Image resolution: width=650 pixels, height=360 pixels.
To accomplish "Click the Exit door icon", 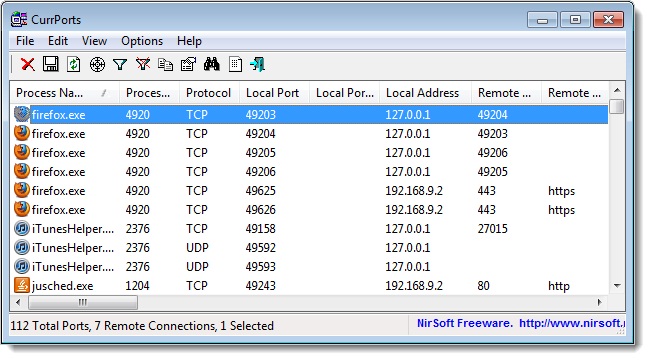I will tap(257, 64).
